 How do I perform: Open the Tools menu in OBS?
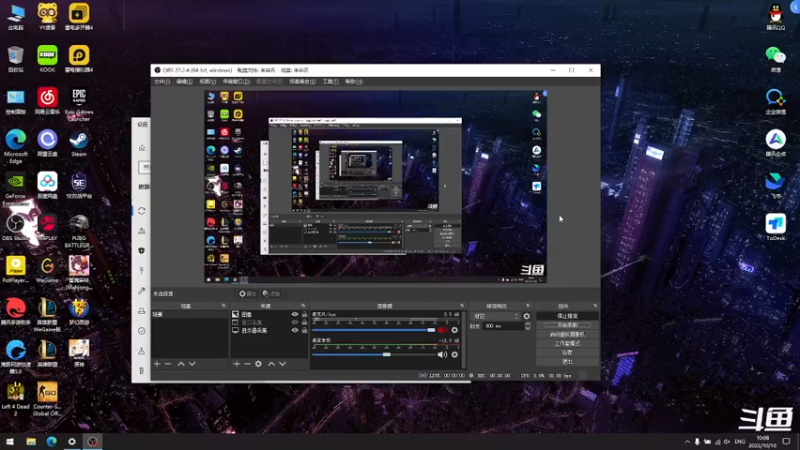click(x=331, y=82)
